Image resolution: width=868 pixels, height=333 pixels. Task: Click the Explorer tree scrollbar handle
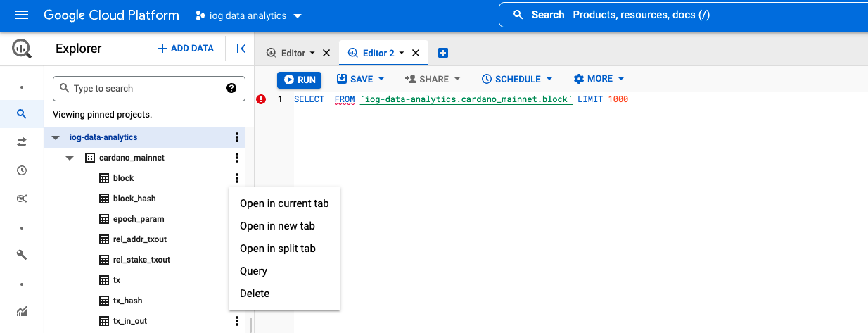tap(250, 325)
